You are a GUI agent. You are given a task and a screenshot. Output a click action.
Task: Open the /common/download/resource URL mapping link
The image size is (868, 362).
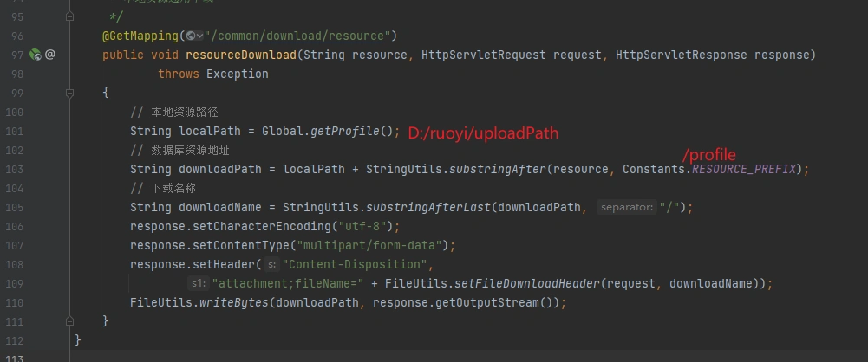299,36
